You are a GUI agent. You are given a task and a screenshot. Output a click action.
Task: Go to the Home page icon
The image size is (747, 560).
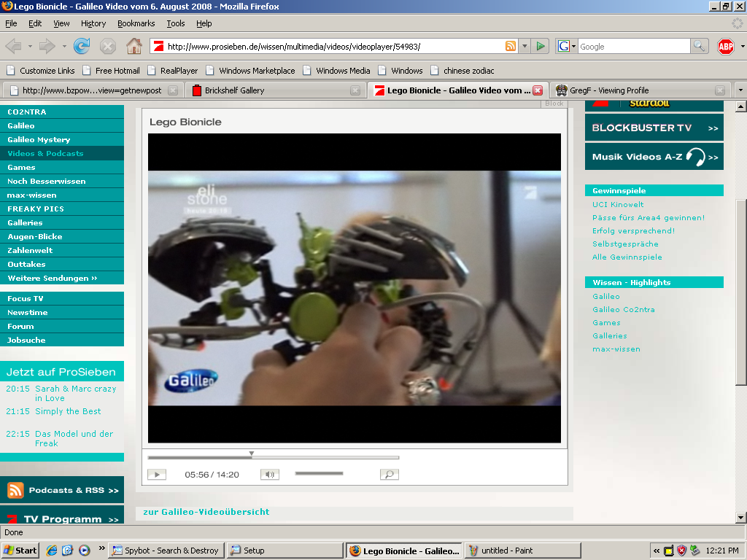[x=134, y=46]
